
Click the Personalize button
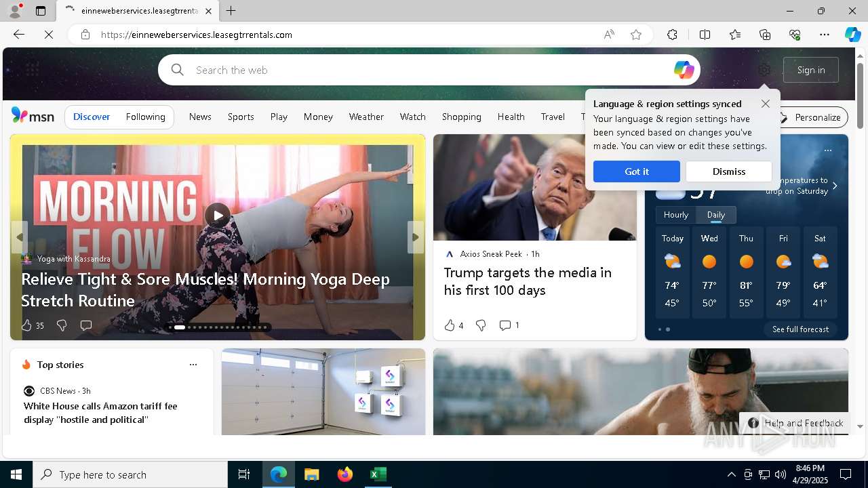[x=810, y=117]
